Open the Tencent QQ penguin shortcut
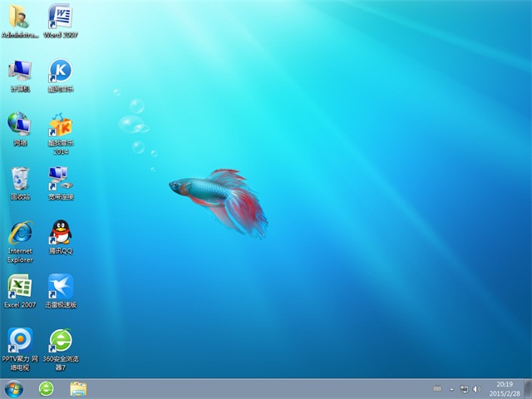This screenshot has width=532, height=399. pyautogui.click(x=60, y=232)
